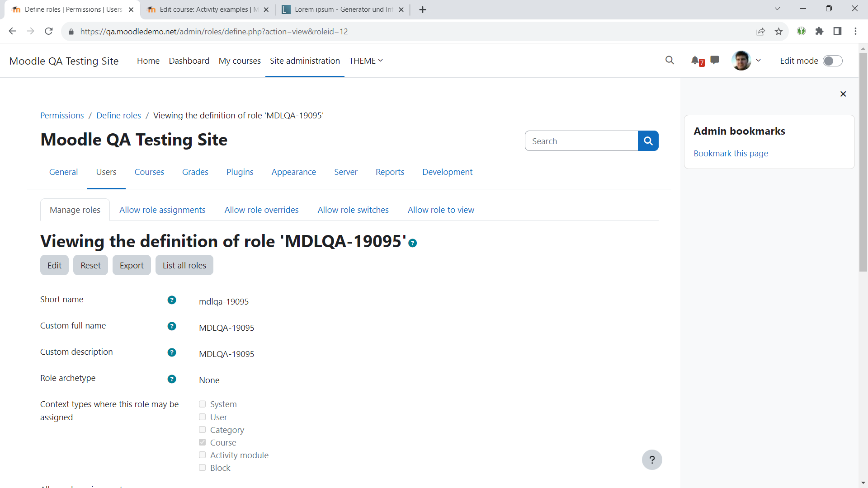Open the site search magnifier icon
Screen dimensions: 868x488
tap(670, 60)
